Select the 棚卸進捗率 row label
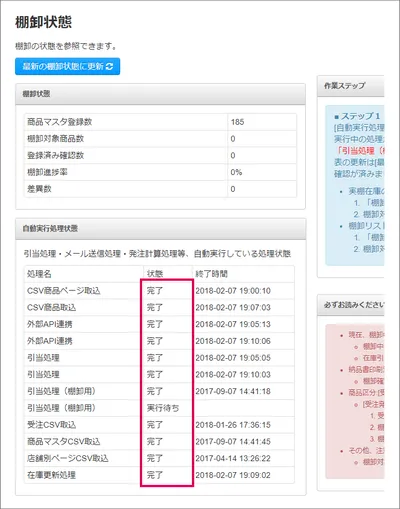This screenshot has height=509, width=400. pos(47,172)
